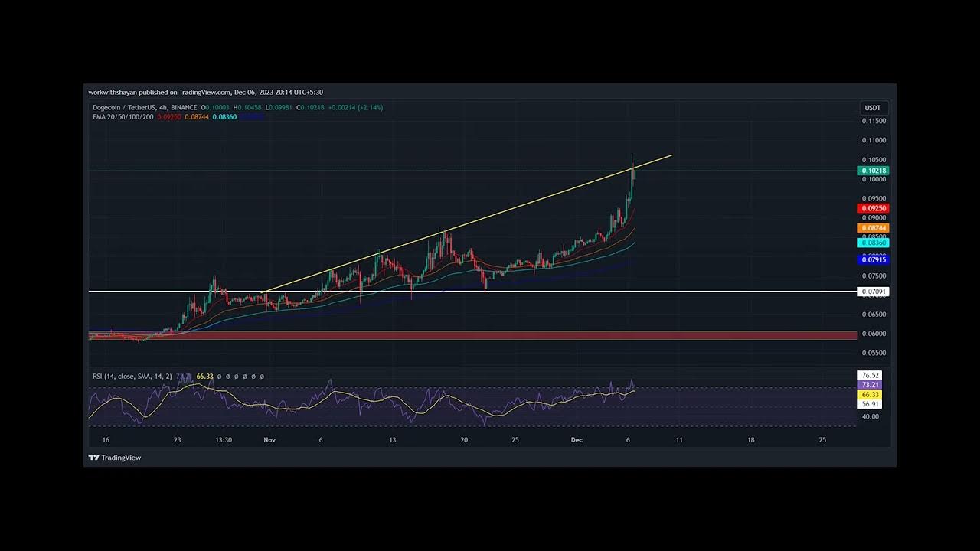Click the 0.11500 price scale level

point(874,121)
